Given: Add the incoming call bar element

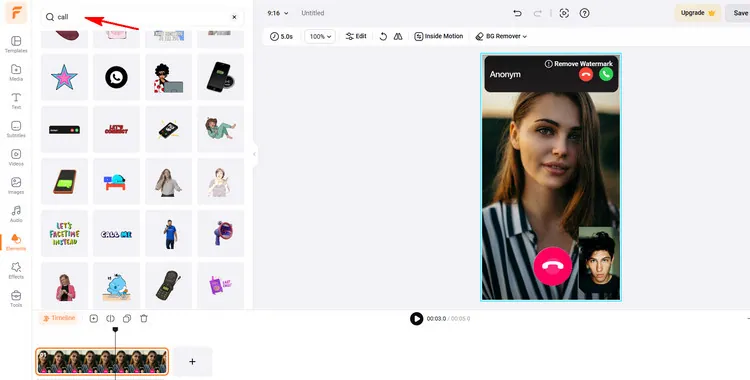Looking at the screenshot, I should (64, 129).
